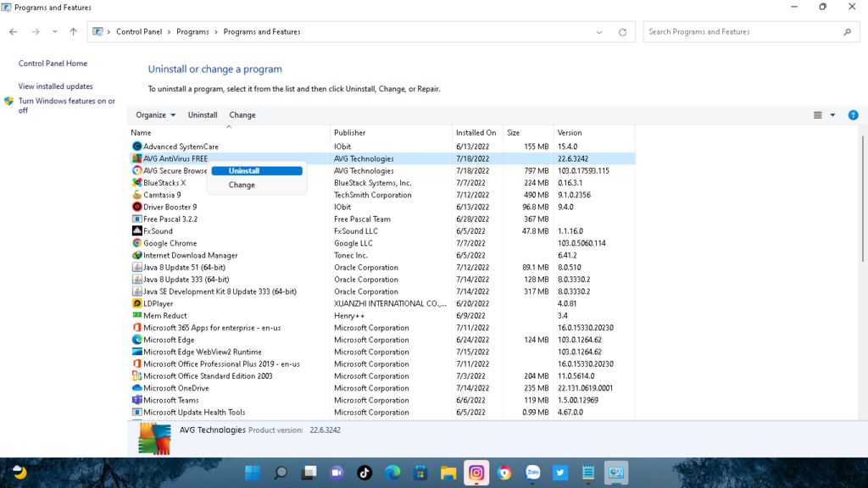This screenshot has width=868, height=488.
Task: Open Microsoft Store from the taskbar
Action: coord(420,473)
